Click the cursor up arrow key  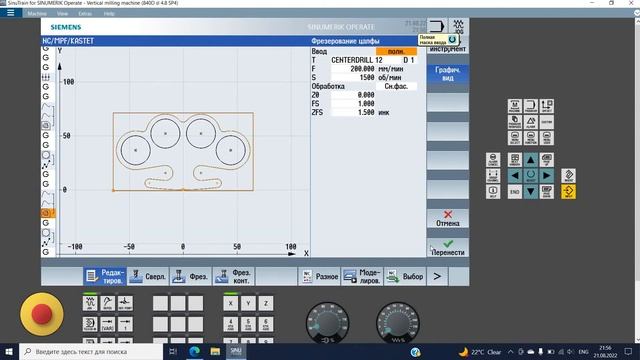pyautogui.click(x=531, y=160)
